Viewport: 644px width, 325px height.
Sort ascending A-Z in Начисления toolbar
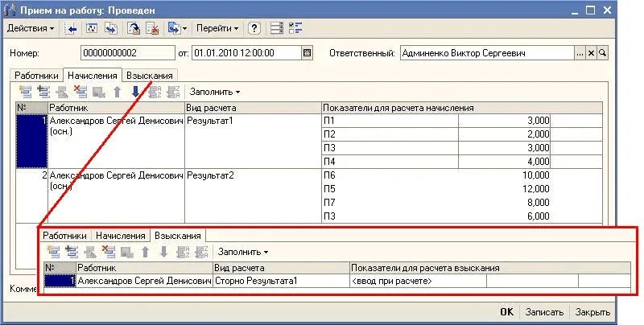pos(155,92)
